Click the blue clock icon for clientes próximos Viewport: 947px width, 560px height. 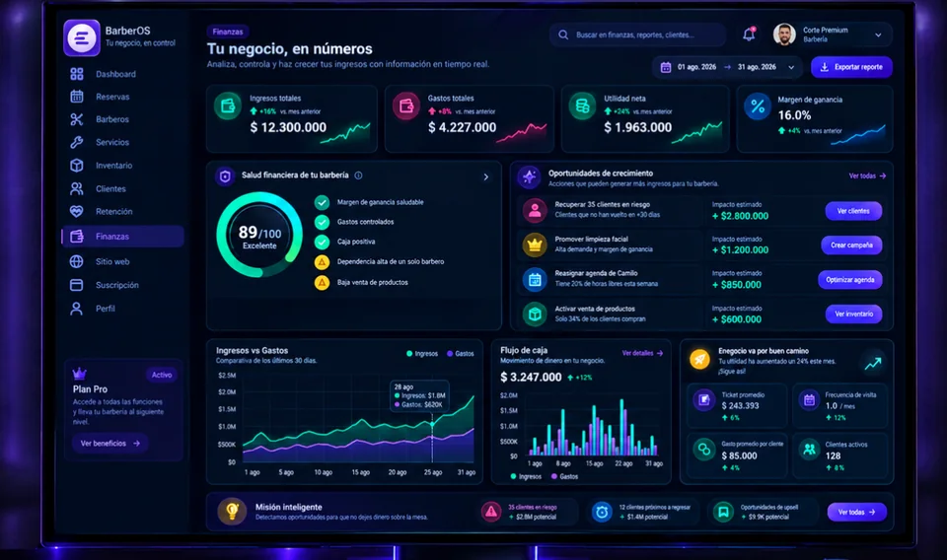click(602, 513)
